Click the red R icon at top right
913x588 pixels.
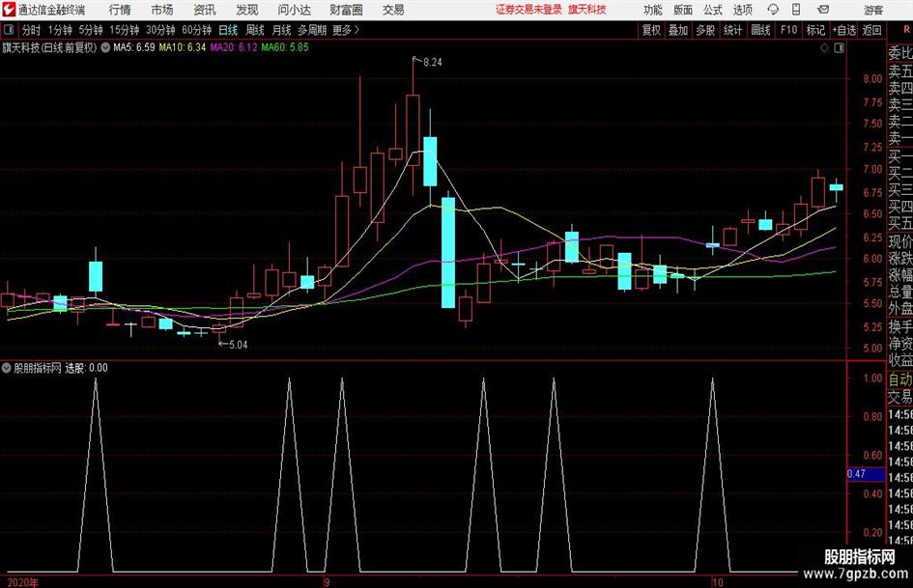[x=906, y=29]
